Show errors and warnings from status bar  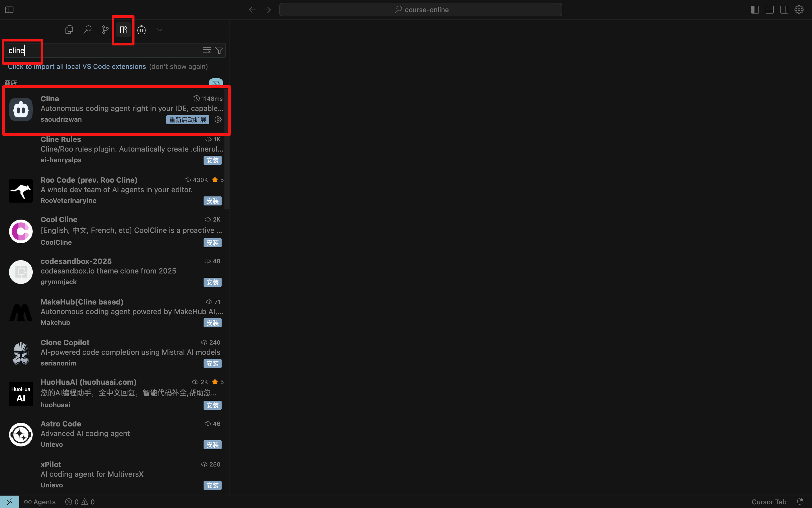[80, 502]
